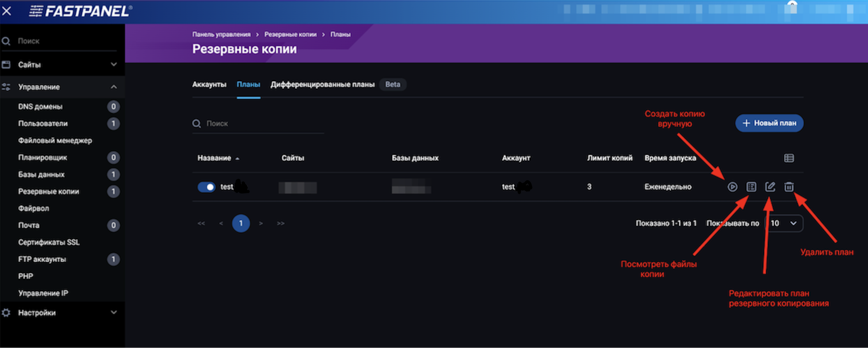868x348 pixels.
Task: Disable the test backup plan toggle
Action: 206,187
